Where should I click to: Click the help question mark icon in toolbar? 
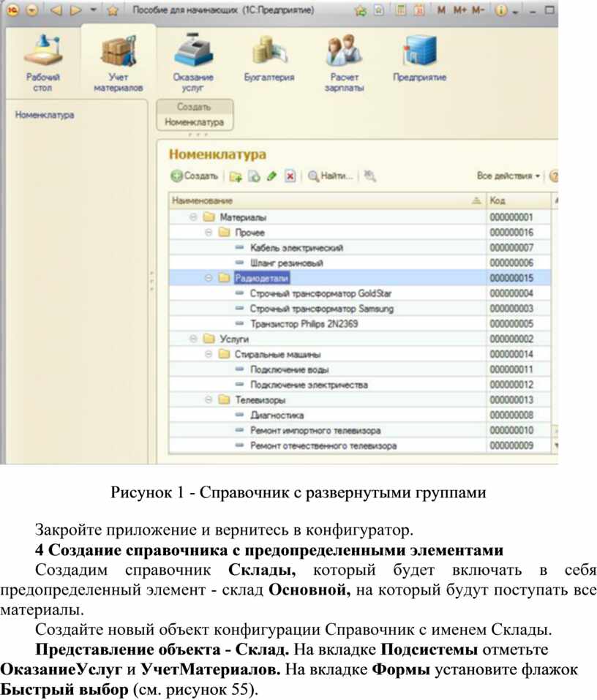click(554, 176)
